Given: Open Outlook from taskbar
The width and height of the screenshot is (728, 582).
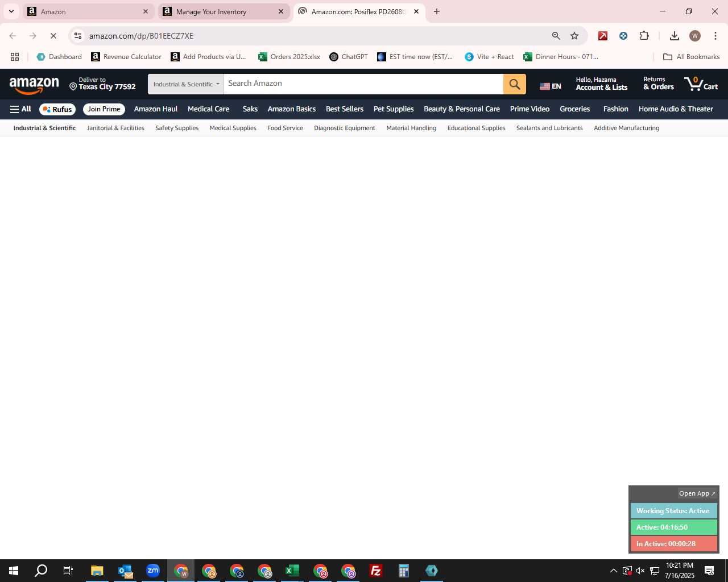Looking at the screenshot, I should pyautogui.click(x=125, y=571).
